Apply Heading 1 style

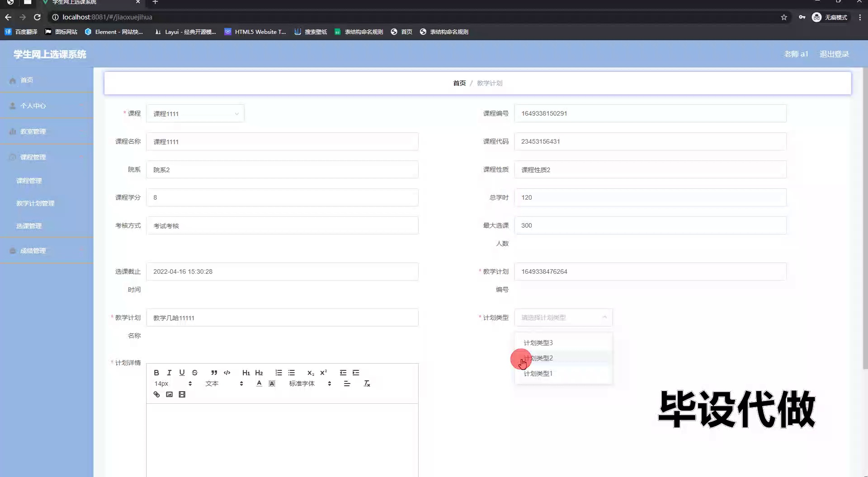[x=246, y=373]
